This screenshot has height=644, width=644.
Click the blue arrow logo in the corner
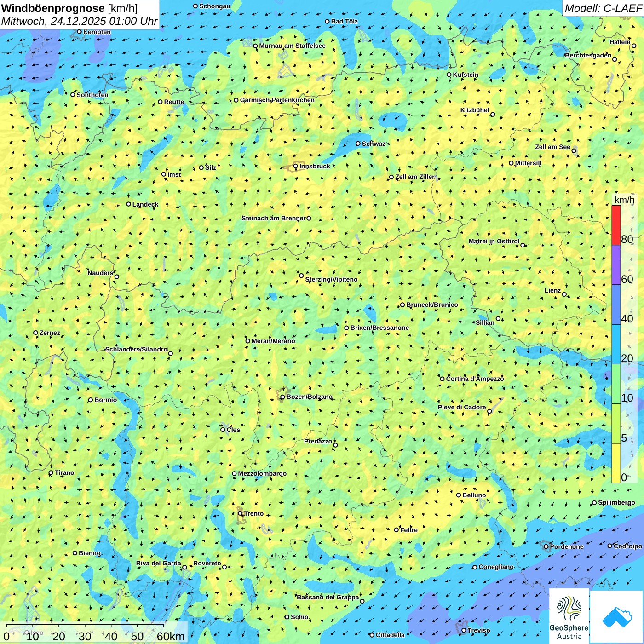[x=617, y=616]
